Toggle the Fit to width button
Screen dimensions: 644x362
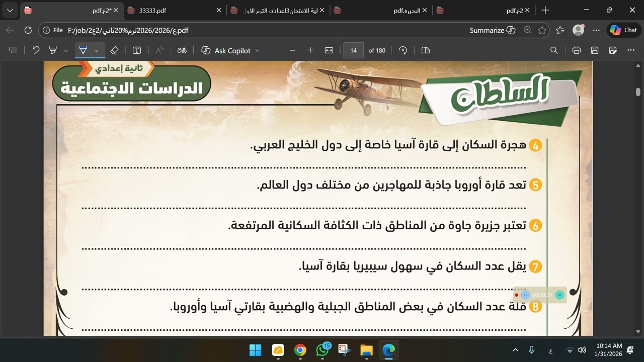tap(329, 50)
